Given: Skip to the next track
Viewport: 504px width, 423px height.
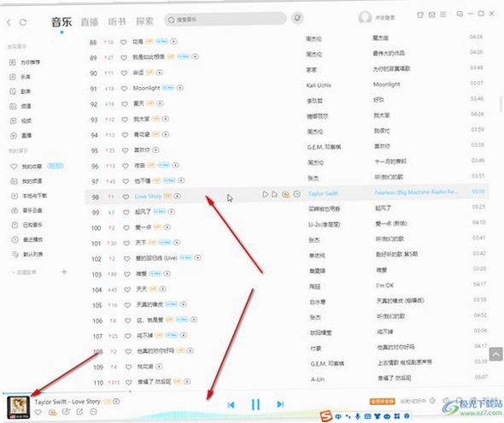Looking at the screenshot, I should pos(280,404).
